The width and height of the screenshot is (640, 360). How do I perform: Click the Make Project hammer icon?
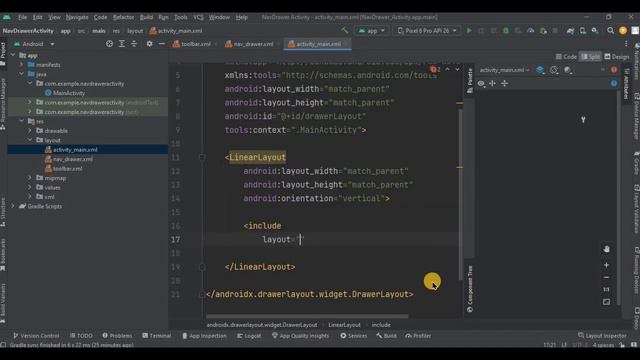tap(345, 31)
